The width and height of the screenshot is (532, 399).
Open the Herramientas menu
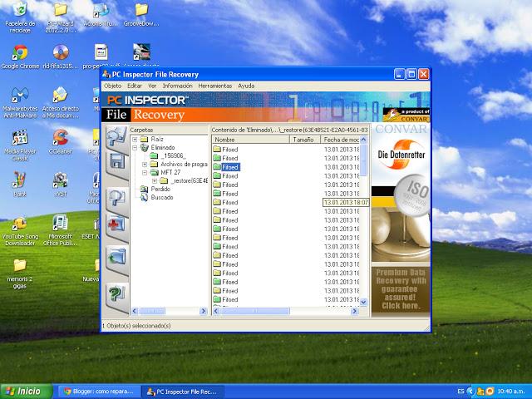click(x=214, y=86)
